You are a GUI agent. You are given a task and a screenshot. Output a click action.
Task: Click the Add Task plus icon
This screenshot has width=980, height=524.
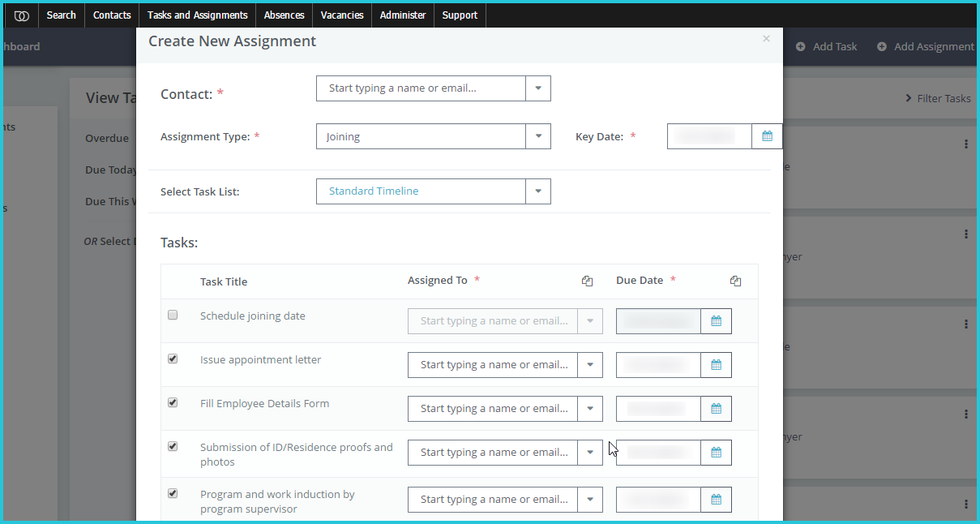coord(801,47)
